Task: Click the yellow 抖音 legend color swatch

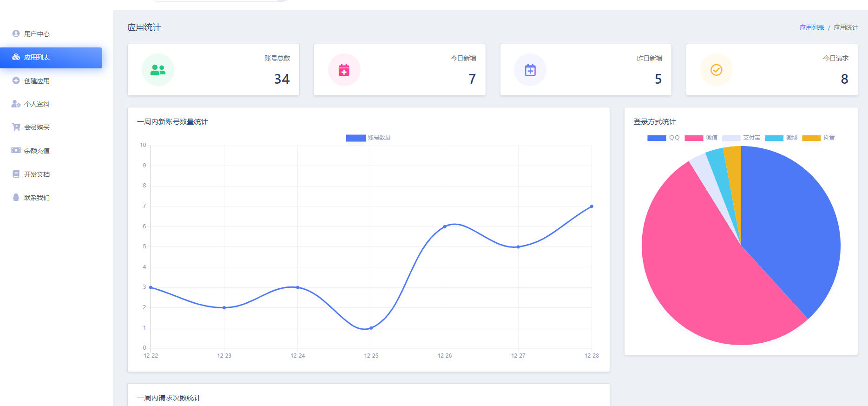Action: tap(811, 138)
